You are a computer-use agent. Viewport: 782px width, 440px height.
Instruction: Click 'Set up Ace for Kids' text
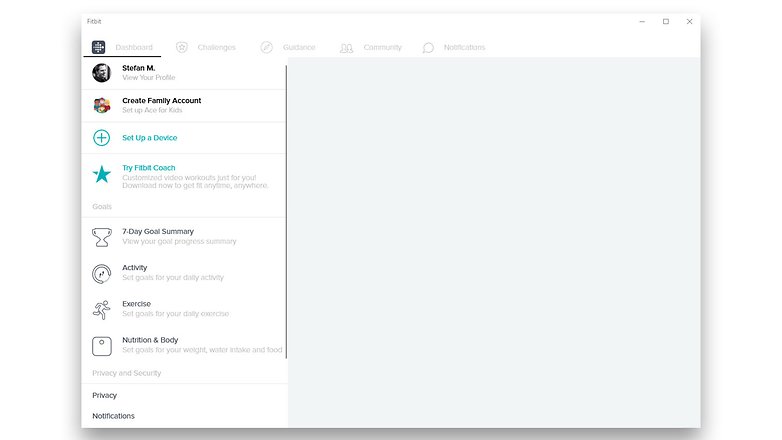152,110
